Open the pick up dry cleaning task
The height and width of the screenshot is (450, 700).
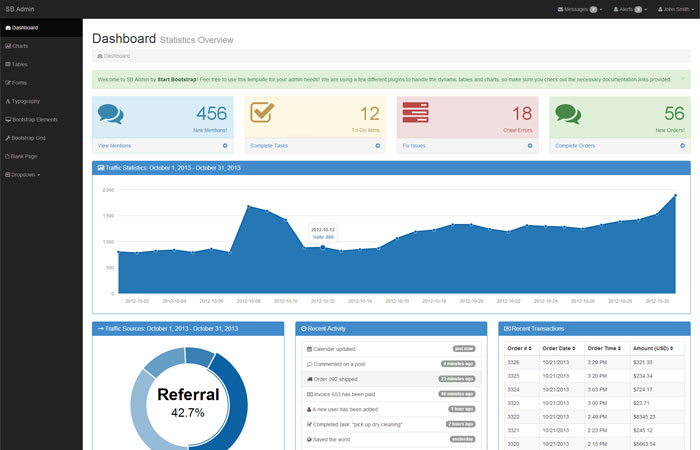pos(391,425)
